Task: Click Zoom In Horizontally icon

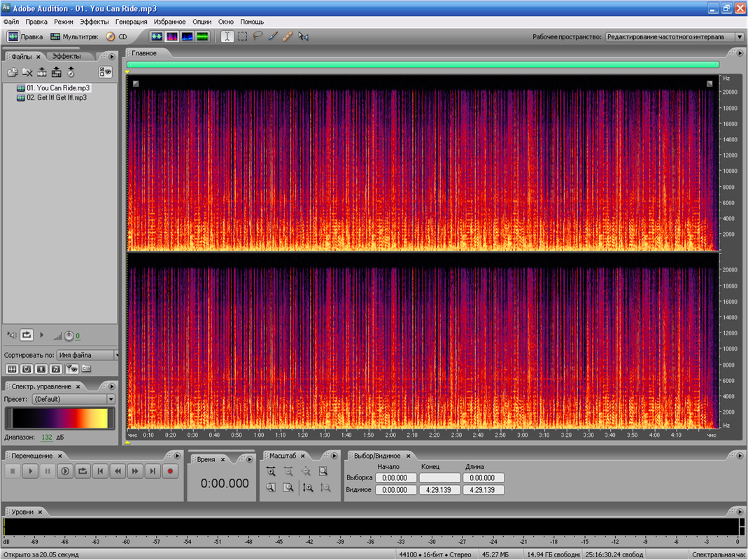Action: point(271,472)
